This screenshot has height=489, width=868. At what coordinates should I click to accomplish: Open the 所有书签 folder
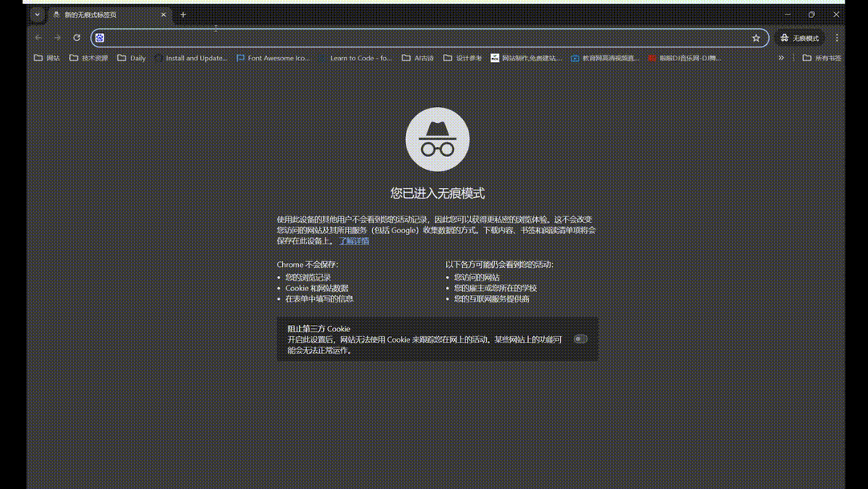tap(821, 58)
